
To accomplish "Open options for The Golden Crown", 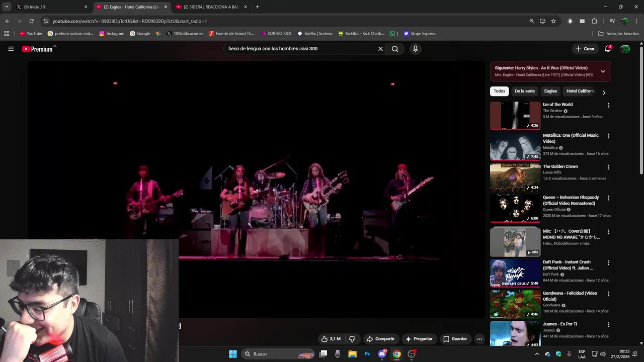I will [x=608, y=167].
